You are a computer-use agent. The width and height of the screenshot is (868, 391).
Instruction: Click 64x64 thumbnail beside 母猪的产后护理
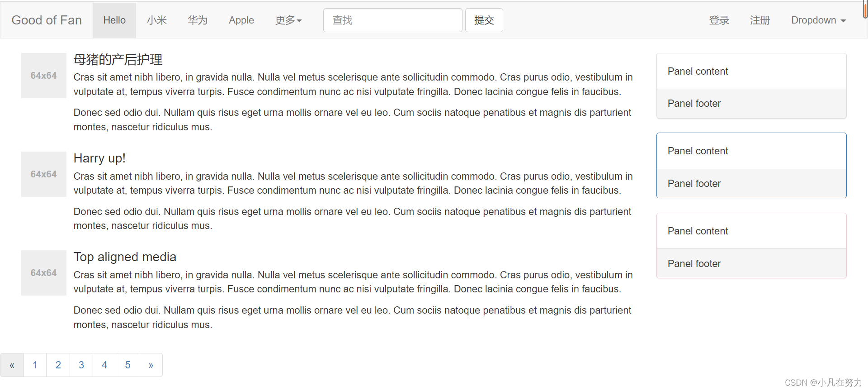coord(44,76)
